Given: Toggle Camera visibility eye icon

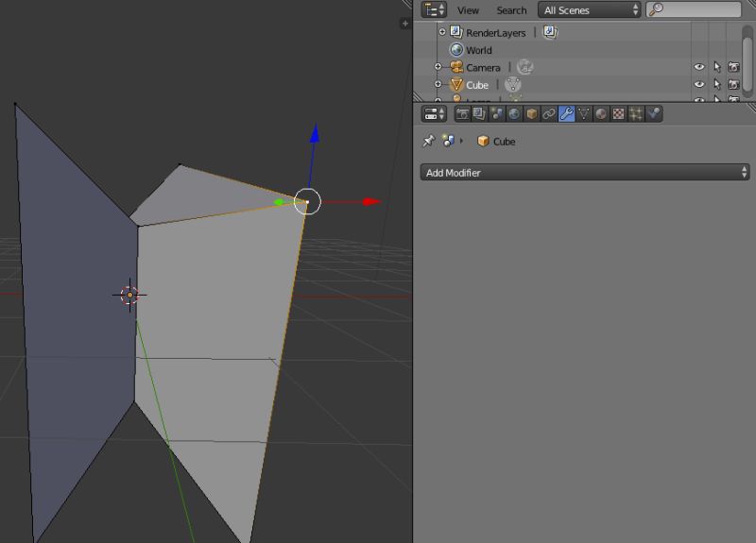Looking at the screenshot, I should pos(698,67).
